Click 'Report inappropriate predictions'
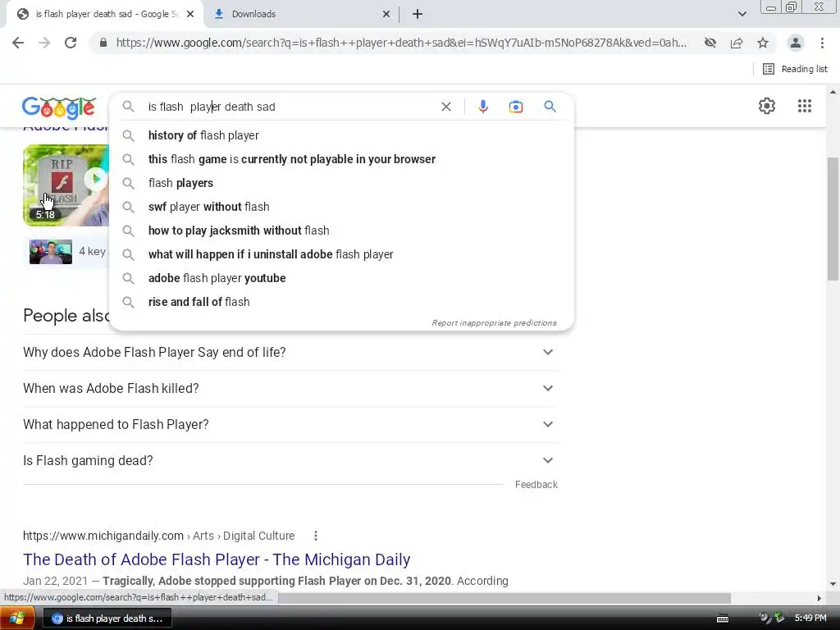This screenshot has width=840, height=630. [x=494, y=323]
